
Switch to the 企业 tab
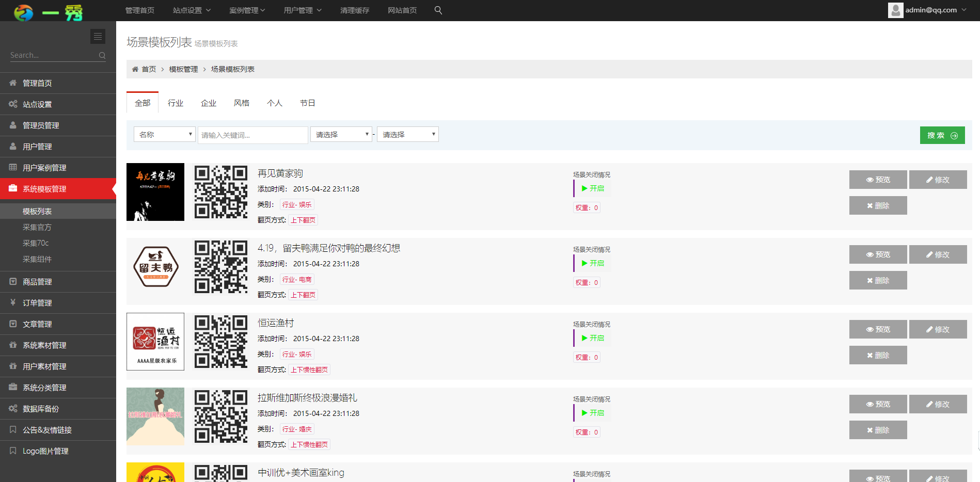coord(209,103)
